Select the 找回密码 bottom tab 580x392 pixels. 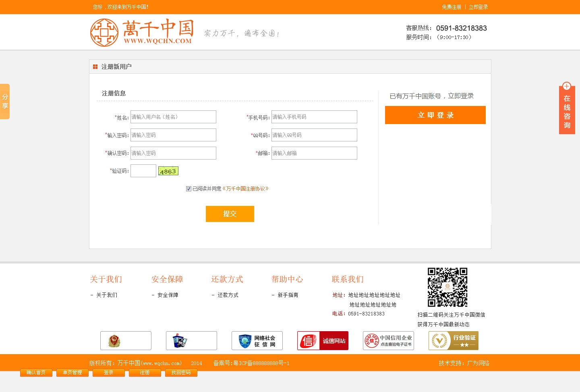[x=181, y=373]
